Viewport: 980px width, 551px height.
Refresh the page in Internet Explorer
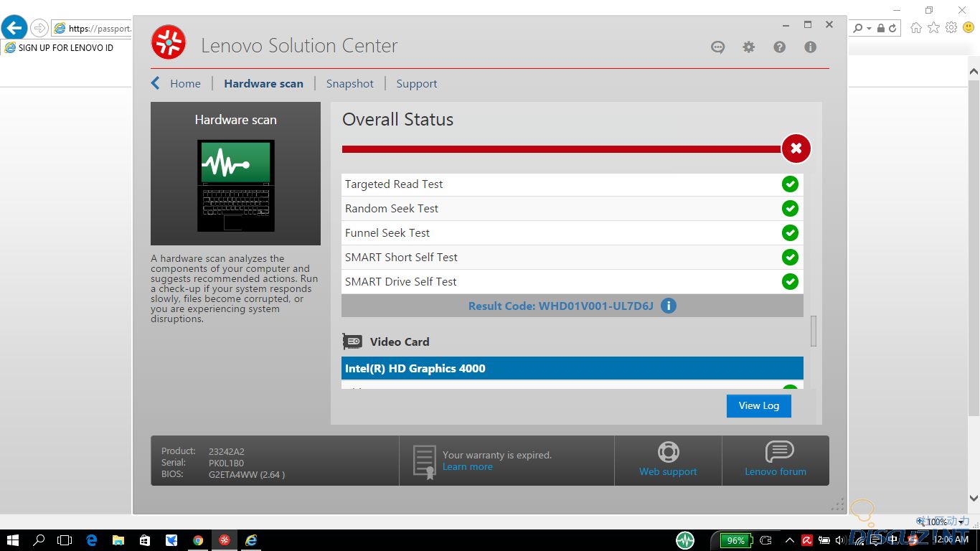point(893,29)
